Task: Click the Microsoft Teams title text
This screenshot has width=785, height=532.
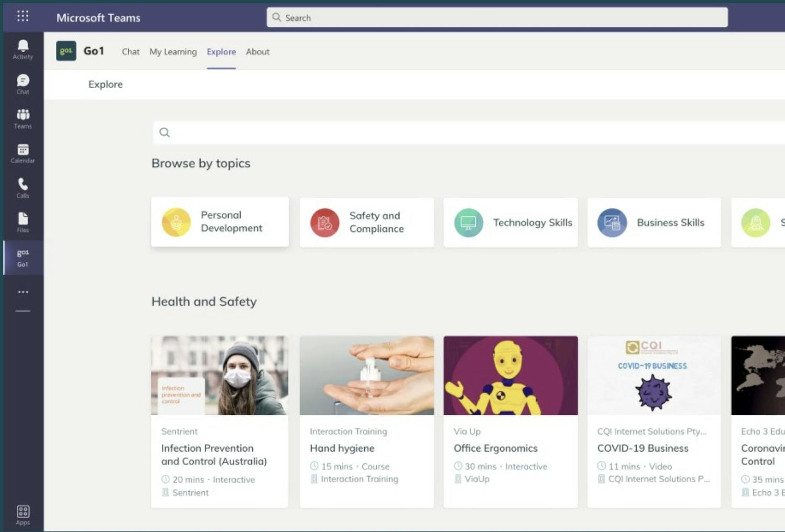Action: point(98,18)
